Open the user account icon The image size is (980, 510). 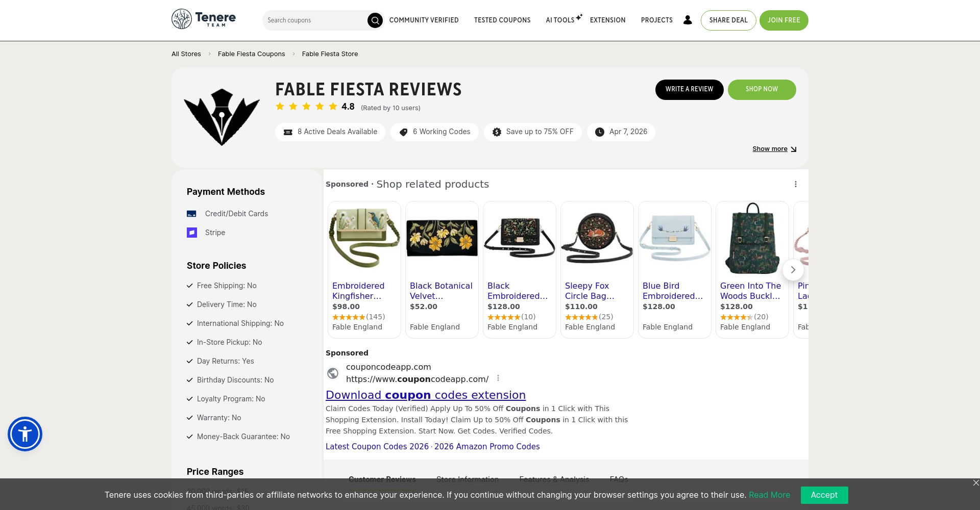[688, 20]
